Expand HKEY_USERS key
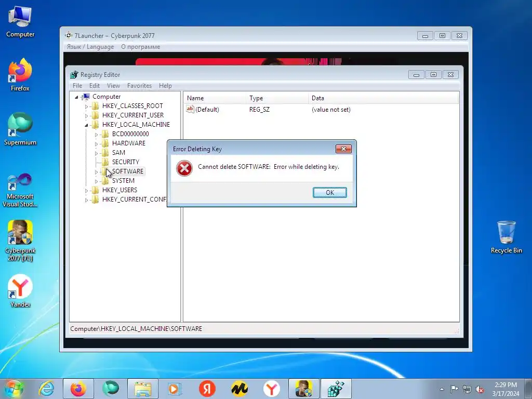 86,190
